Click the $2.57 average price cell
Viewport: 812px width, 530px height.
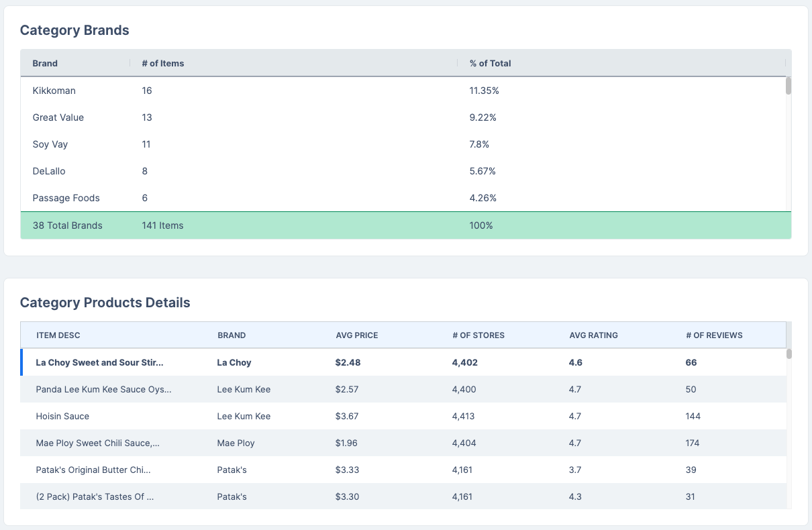pyautogui.click(x=347, y=389)
